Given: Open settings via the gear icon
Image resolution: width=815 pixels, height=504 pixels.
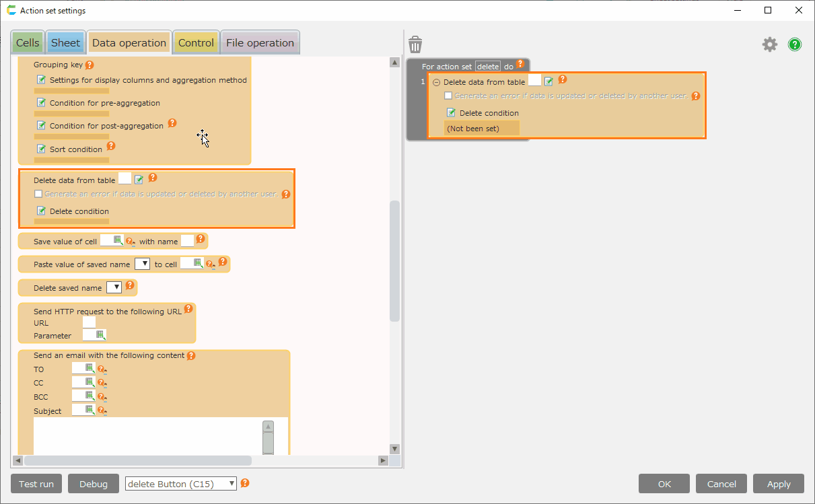Looking at the screenshot, I should click(x=769, y=44).
